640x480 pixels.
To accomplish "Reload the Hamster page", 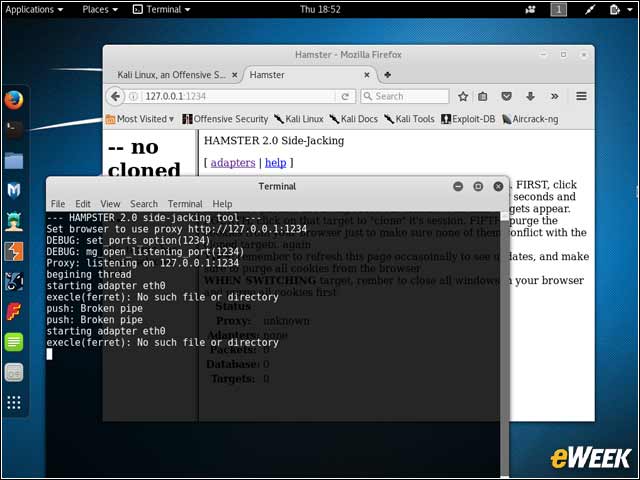I will (x=345, y=96).
